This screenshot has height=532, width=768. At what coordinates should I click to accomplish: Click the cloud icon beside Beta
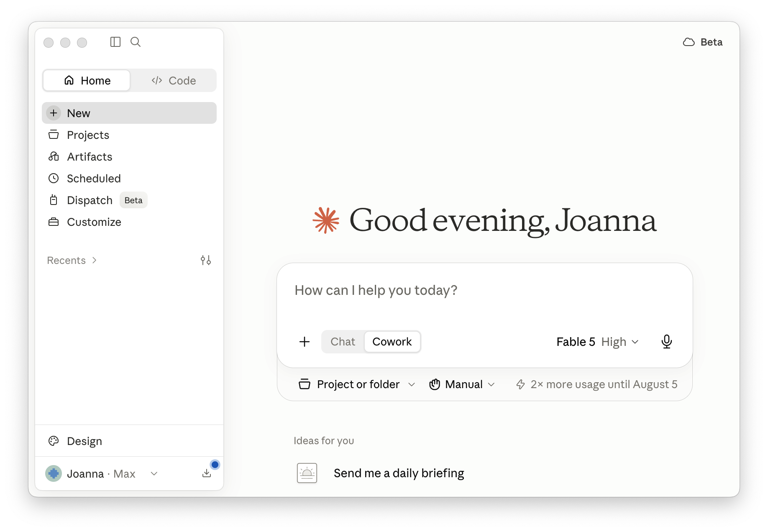click(x=689, y=42)
